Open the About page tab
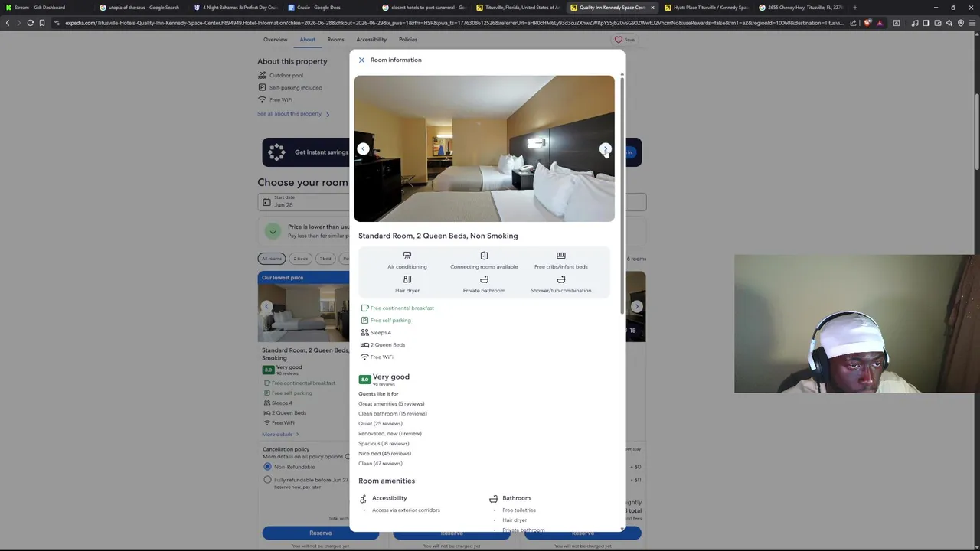The height and width of the screenshot is (551, 980). point(307,40)
